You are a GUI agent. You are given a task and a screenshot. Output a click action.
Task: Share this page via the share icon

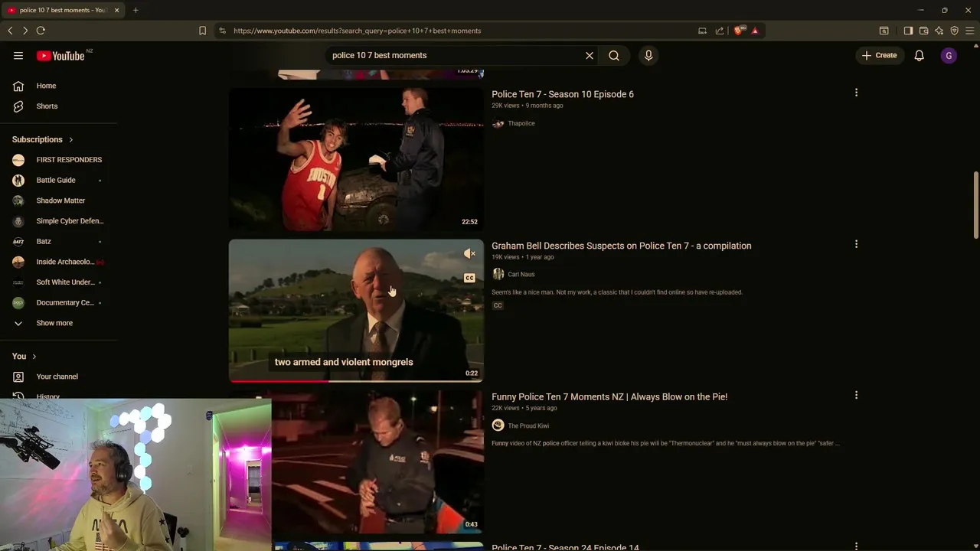coord(720,31)
